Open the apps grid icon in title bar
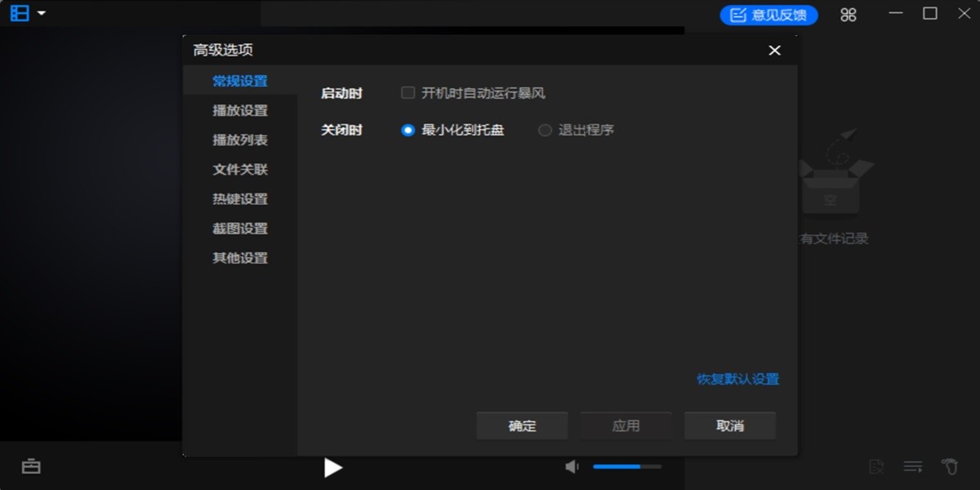Image resolution: width=980 pixels, height=490 pixels. (848, 14)
